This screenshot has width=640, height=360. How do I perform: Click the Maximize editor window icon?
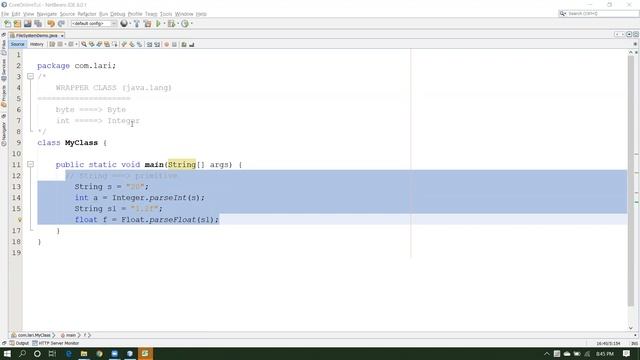[x=636, y=35]
